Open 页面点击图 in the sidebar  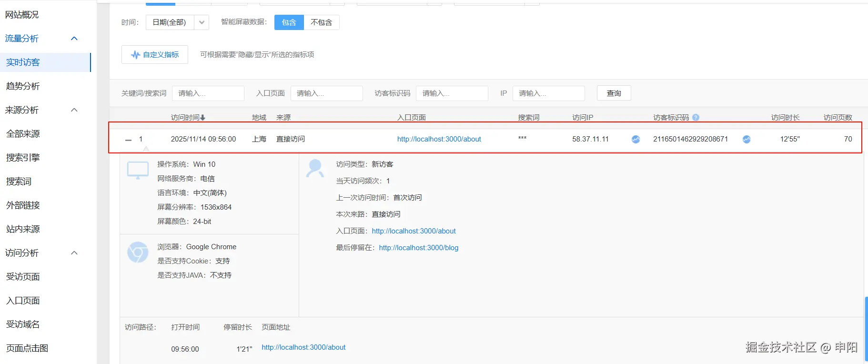27,348
